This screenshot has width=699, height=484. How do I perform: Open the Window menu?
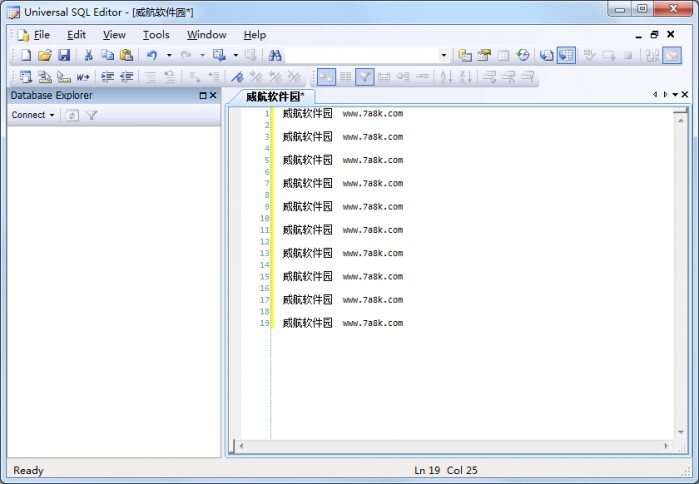click(206, 35)
